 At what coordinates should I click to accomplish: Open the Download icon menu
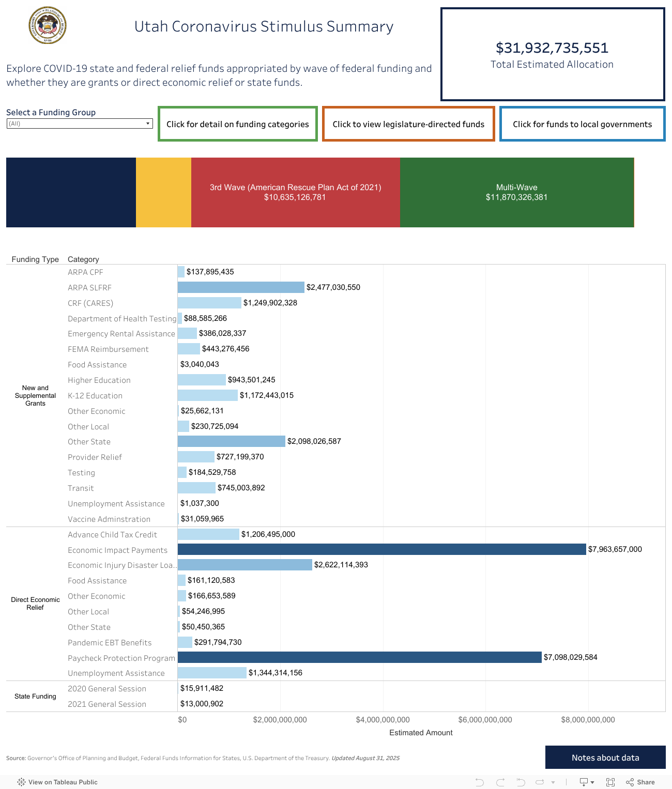[x=587, y=782]
